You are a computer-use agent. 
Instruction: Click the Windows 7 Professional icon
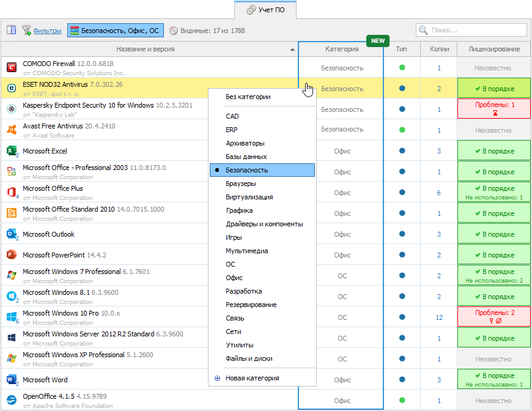tap(12, 275)
